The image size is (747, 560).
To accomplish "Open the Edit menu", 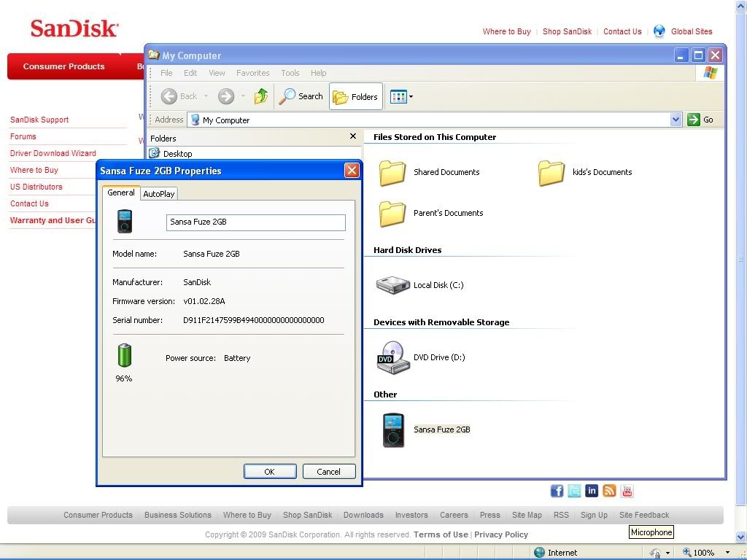I will [190, 73].
